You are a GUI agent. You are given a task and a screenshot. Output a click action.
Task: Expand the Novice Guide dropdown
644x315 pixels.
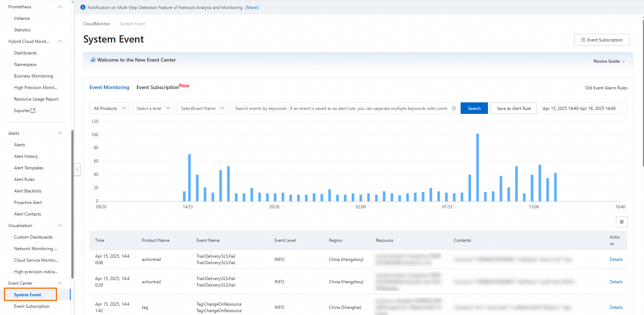click(609, 61)
